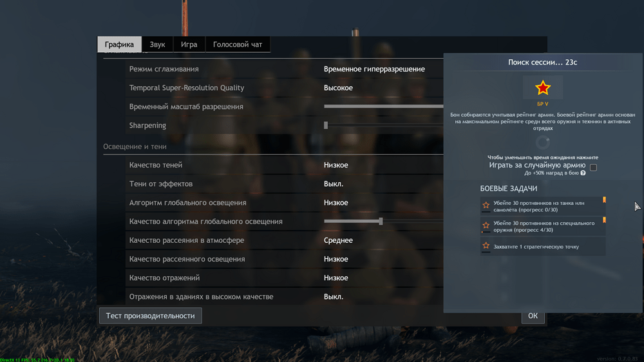Click star icon of tank kills task
The height and width of the screenshot is (362, 644).
[486, 206]
